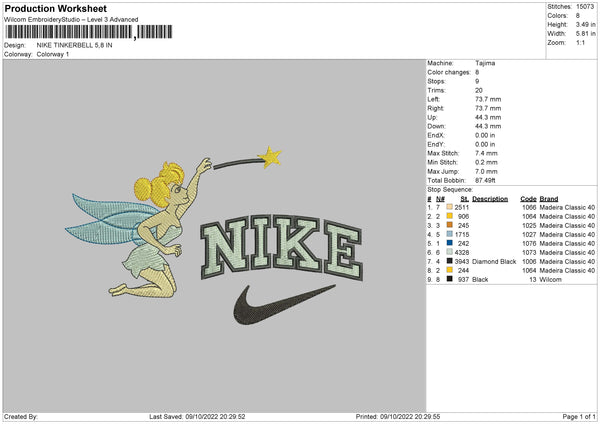Select the Machine value Tajima
Image resolution: width=600 pixels, height=424 pixels.
tap(485, 63)
